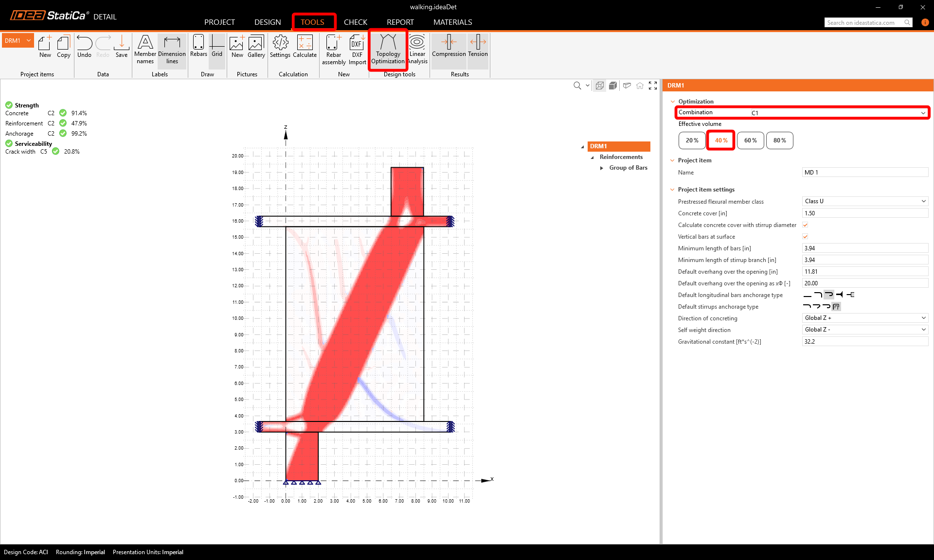Open Direction of concreting dropdown
The image size is (934, 560).
[864, 318]
